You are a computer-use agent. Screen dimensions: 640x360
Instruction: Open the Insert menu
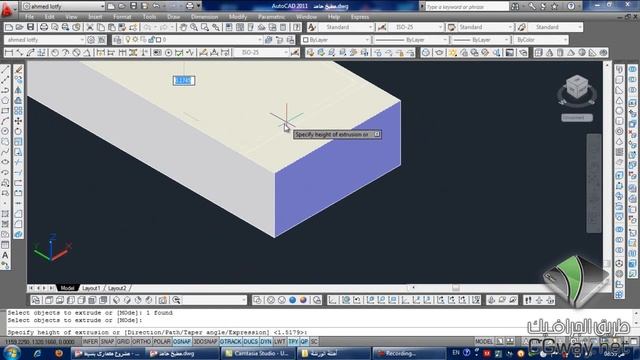(x=95, y=17)
